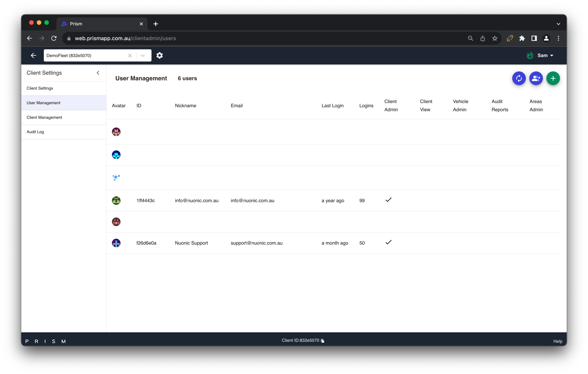588x374 pixels.
Task: Select Client Management in the sidebar
Action: 44,117
